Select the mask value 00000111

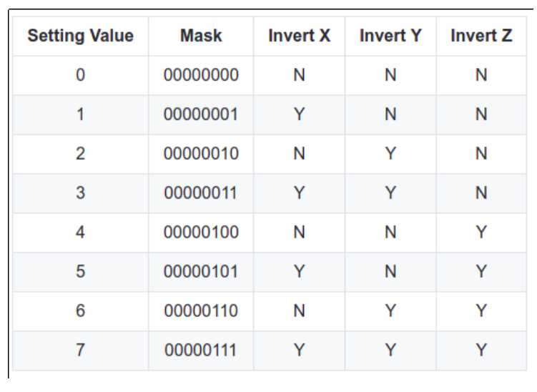tap(201, 351)
